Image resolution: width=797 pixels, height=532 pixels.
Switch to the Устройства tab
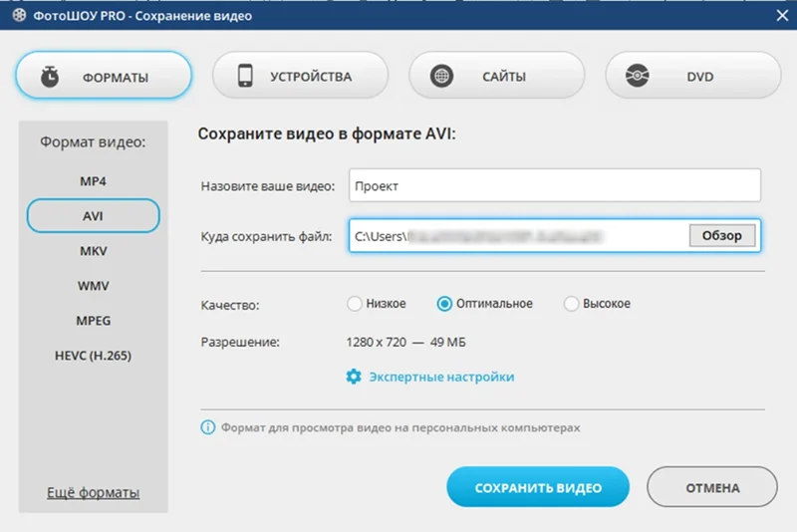300,77
